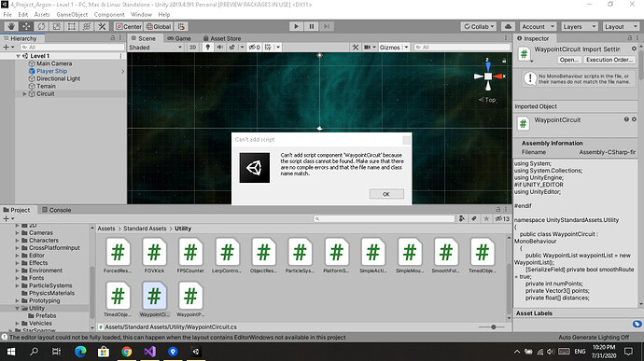Image resolution: width=644 pixels, height=361 pixels.
Task: Select the Rotate tool in toolbar
Action: 41,26
